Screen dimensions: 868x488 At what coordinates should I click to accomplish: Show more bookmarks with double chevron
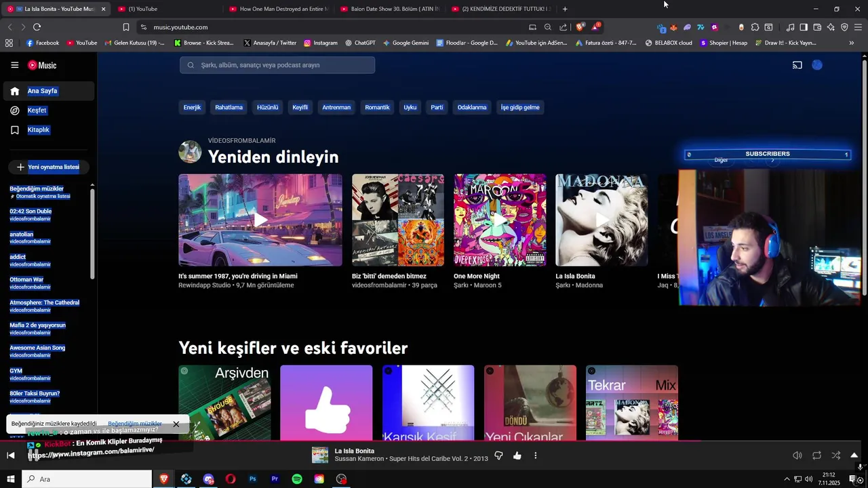click(852, 43)
